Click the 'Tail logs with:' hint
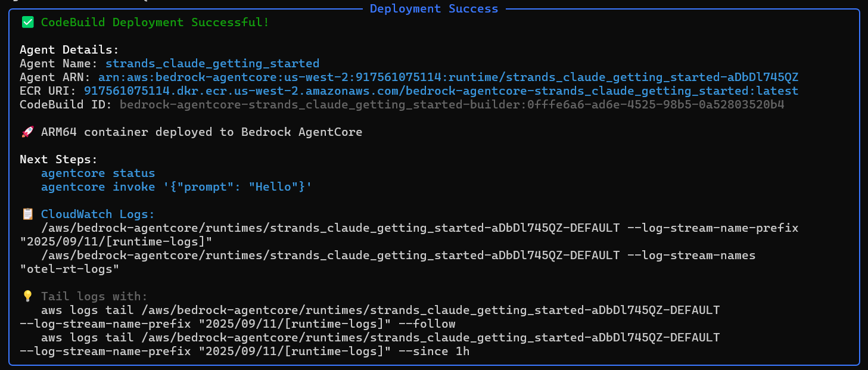This screenshot has width=868, height=370. coord(95,297)
